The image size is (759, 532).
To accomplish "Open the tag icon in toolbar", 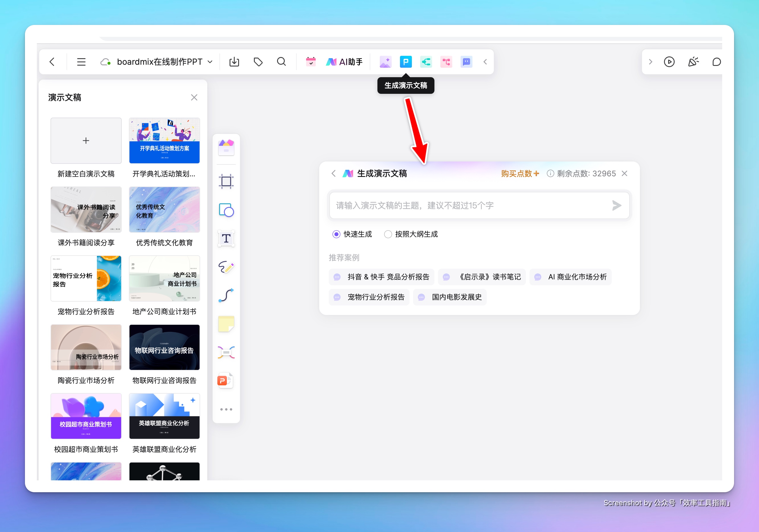I will tap(258, 62).
